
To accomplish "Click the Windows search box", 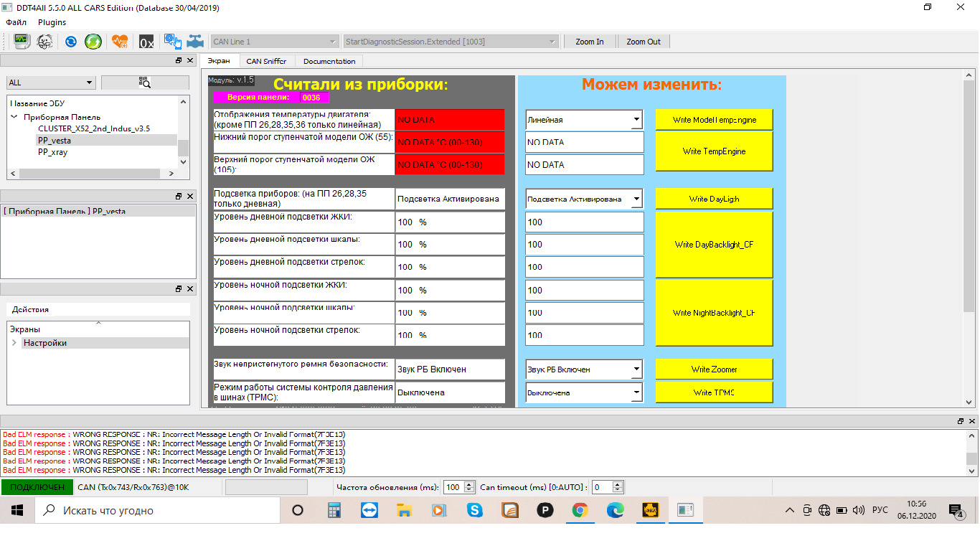I will pyautogui.click(x=158, y=511).
